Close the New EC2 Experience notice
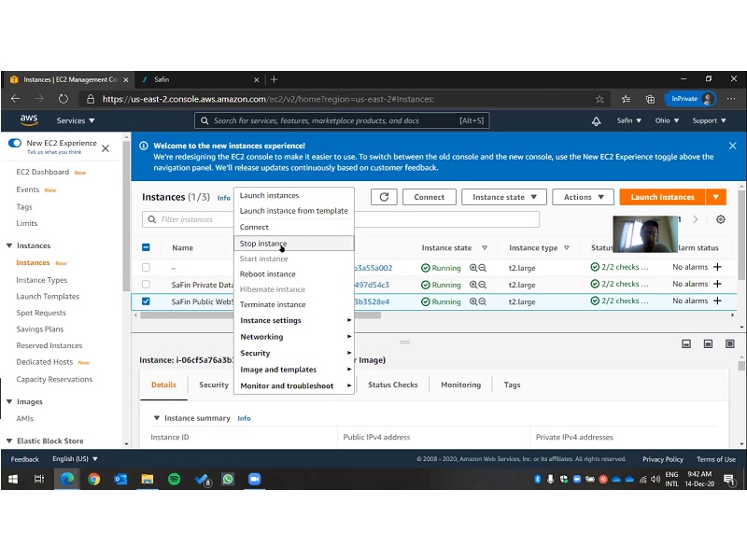 (x=106, y=148)
